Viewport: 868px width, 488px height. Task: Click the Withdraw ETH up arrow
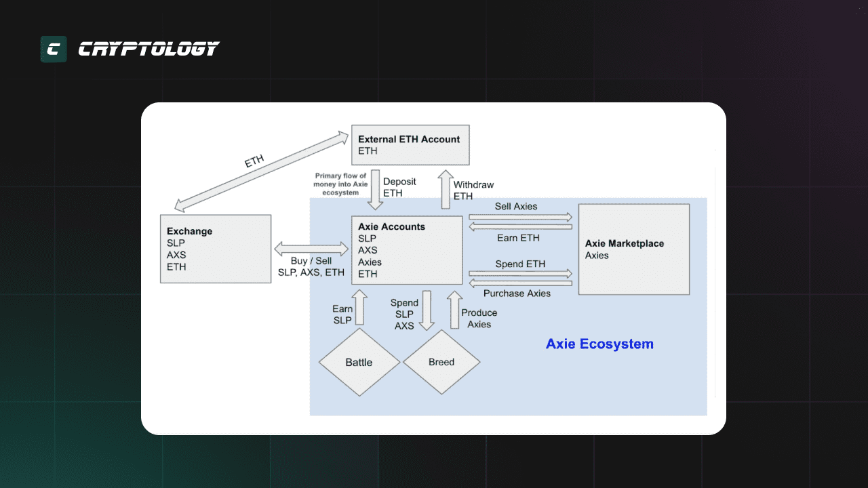[x=445, y=190]
